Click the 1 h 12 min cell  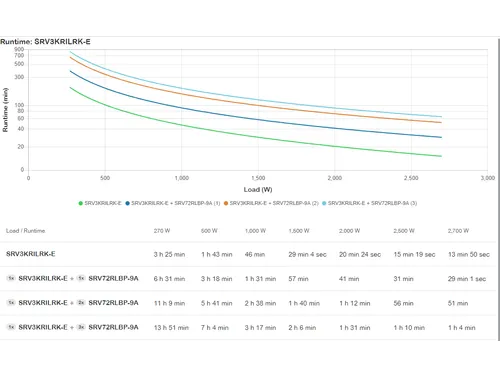pos(355,303)
